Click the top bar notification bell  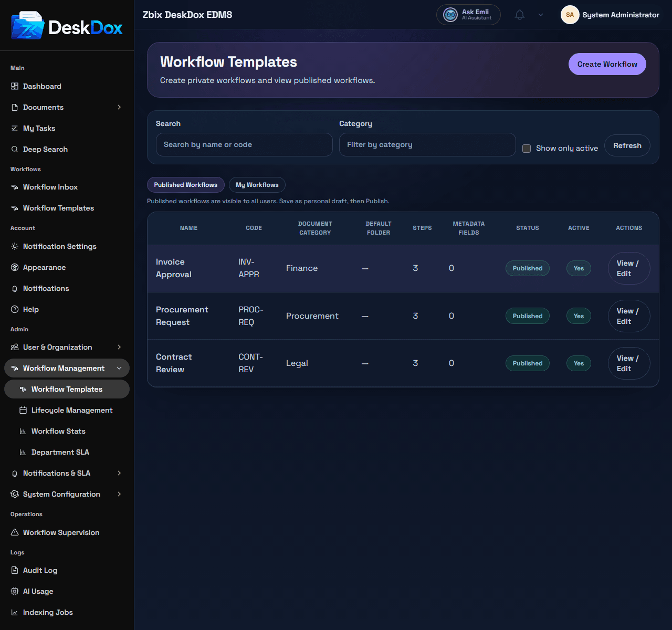coord(520,15)
